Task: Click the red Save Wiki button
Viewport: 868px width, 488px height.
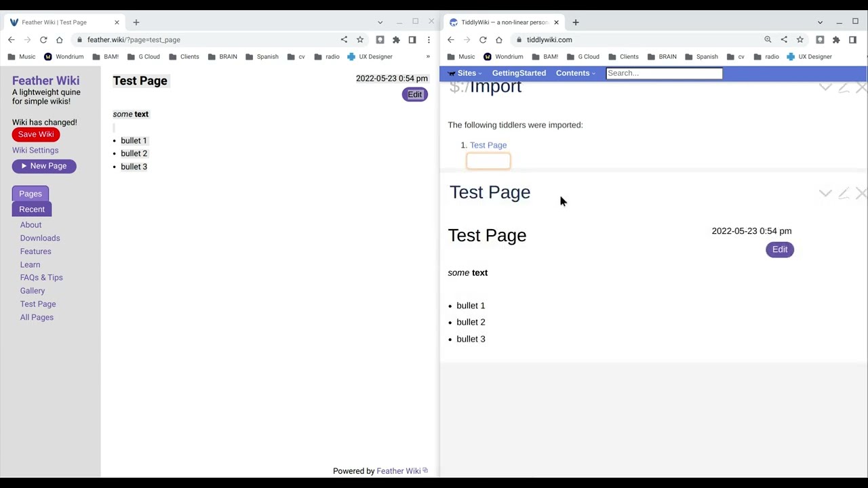Action: pos(36,134)
